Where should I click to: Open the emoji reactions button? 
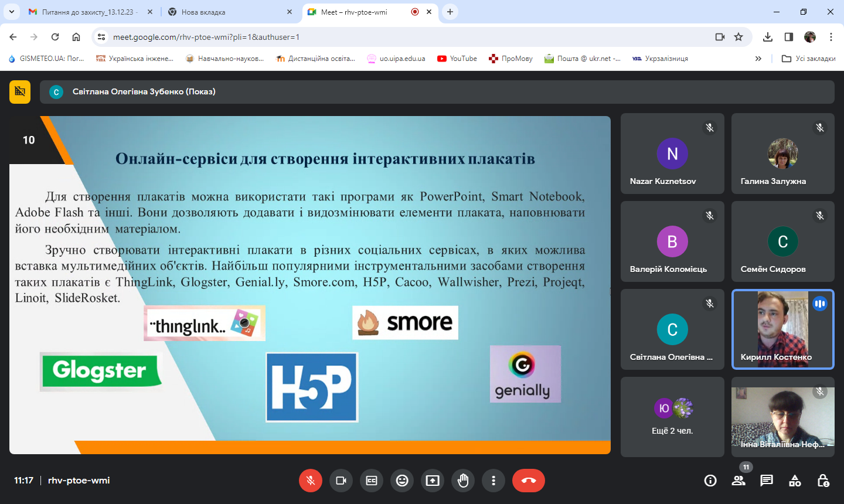(x=402, y=481)
